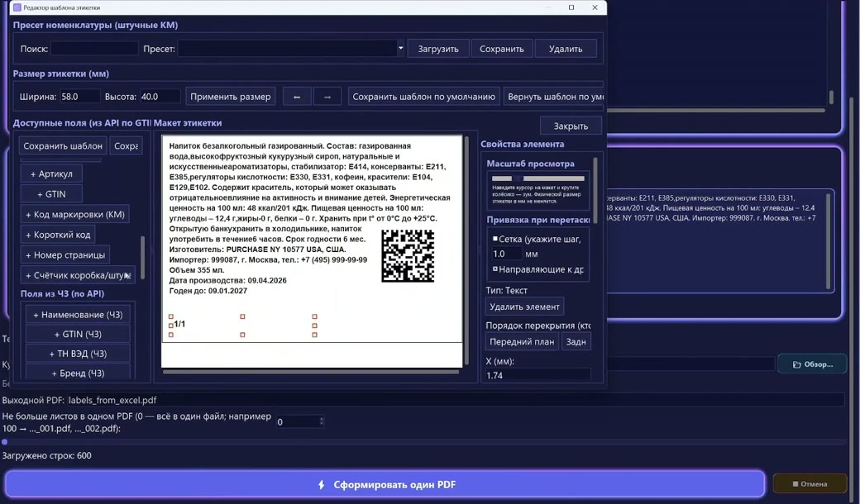Click the app icon in the editor title bar
This screenshot has height=504, width=860.
tap(17, 7)
